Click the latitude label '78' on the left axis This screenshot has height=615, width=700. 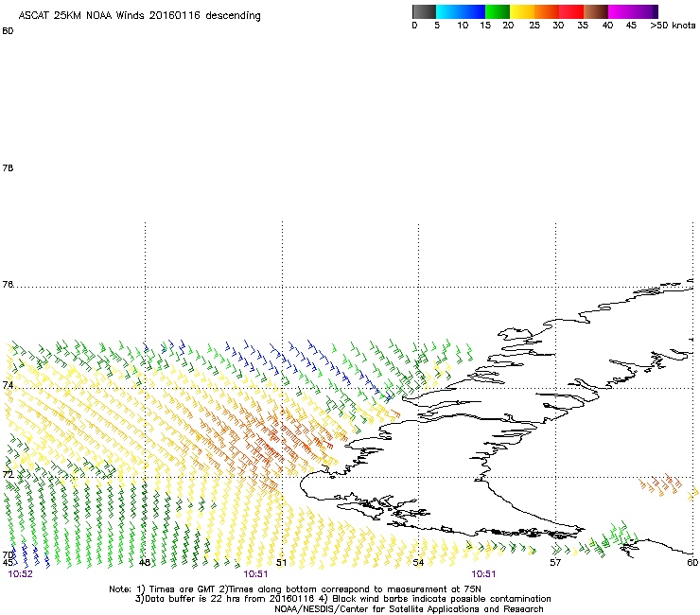[8, 167]
